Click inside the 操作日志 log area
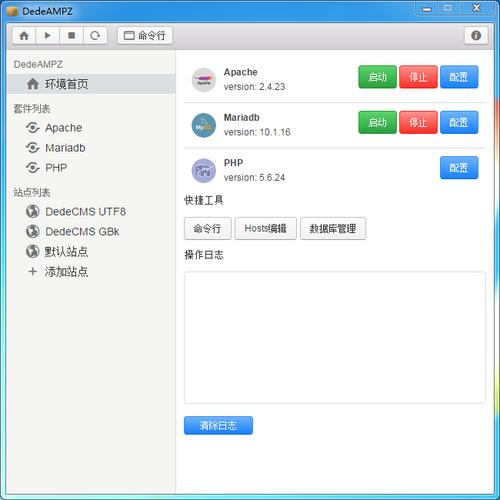The height and width of the screenshot is (500, 500). (x=335, y=337)
